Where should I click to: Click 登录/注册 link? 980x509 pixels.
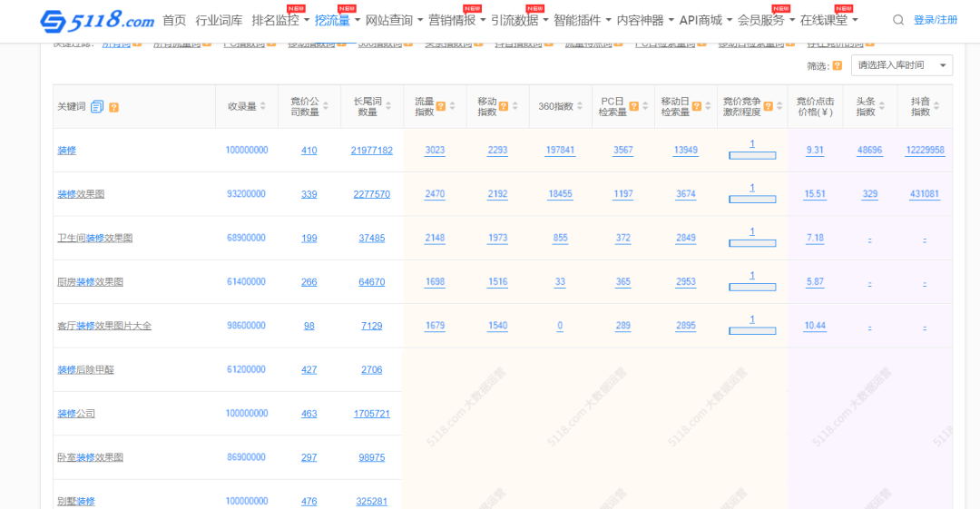click(935, 20)
